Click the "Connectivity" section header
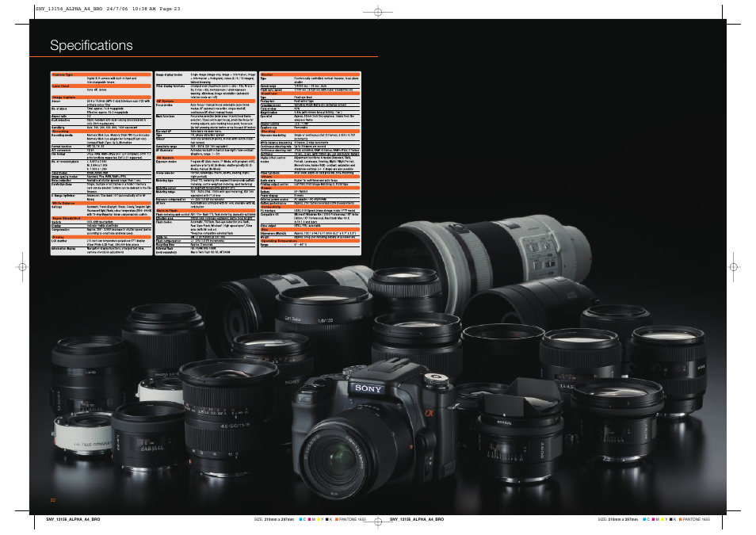Image resolution: width=756 pixels, height=535 pixels. pos(310,207)
